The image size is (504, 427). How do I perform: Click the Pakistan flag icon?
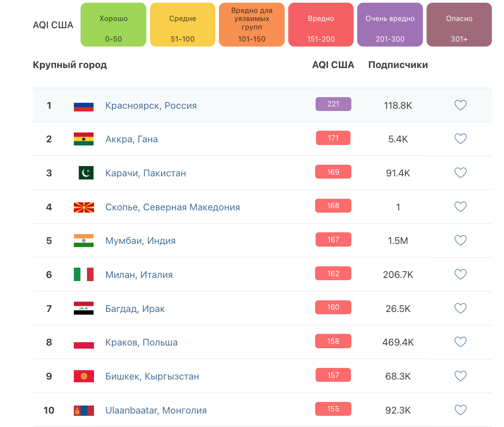(86, 173)
